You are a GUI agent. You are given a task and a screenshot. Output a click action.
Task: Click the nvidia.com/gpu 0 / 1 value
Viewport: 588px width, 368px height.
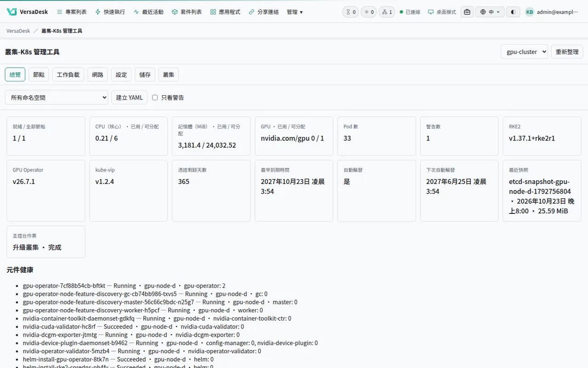click(293, 138)
